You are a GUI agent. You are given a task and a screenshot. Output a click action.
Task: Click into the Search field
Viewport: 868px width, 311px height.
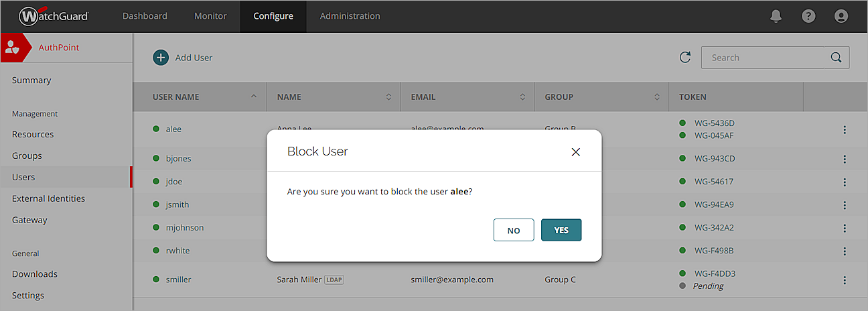click(x=762, y=58)
